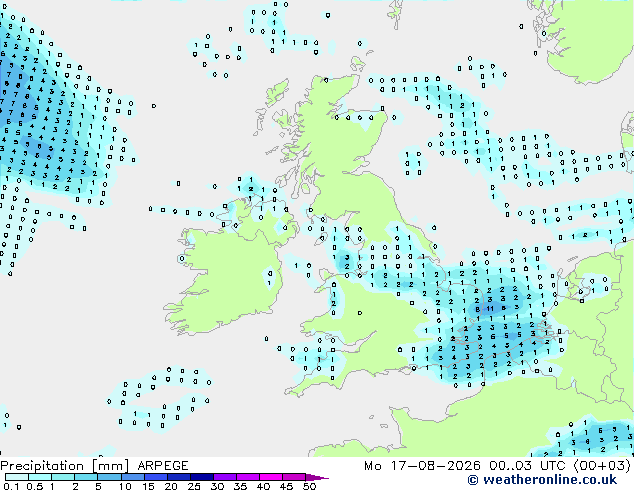
Task: Click the '0.1' legend scale label
Action: pos(11,486)
